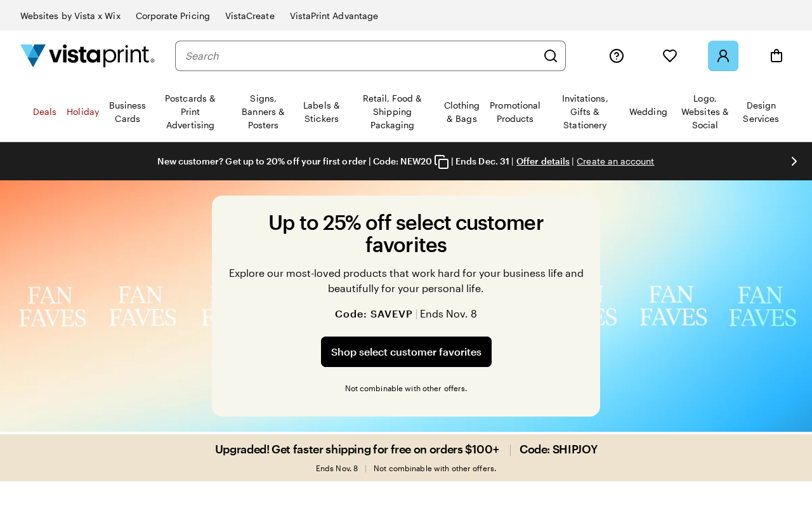Click Shop select customer favorites button
Viewport: 812px width, 508px height.
pyautogui.click(x=406, y=352)
